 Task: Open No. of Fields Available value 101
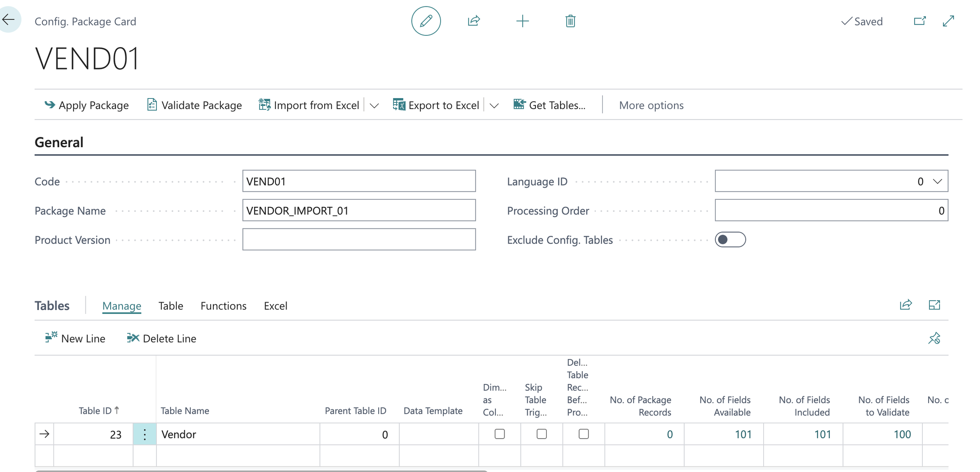pos(743,434)
